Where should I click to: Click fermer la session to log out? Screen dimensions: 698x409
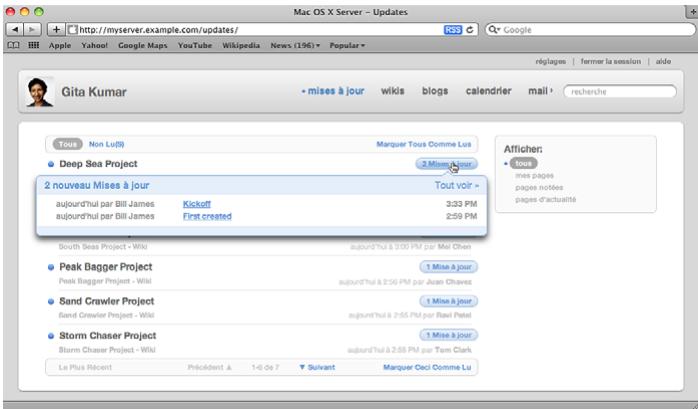coord(611,61)
